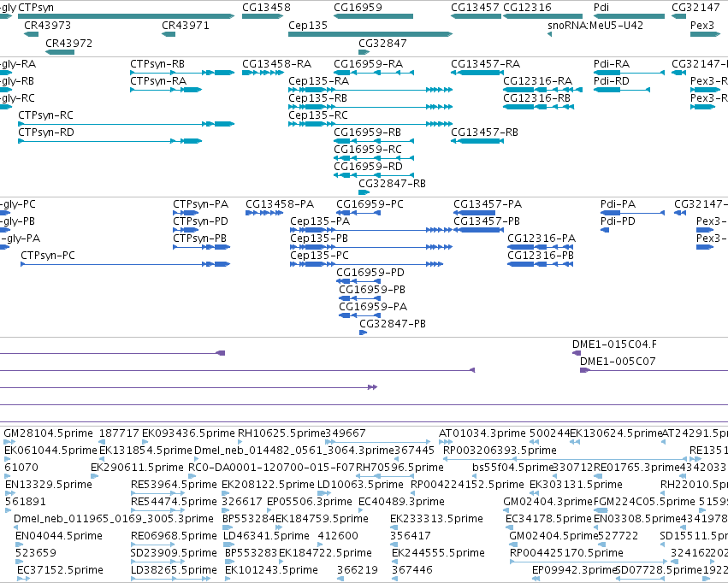728x583 pixels.
Task: Click transcript CG32847-RB
Action: pos(392,184)
